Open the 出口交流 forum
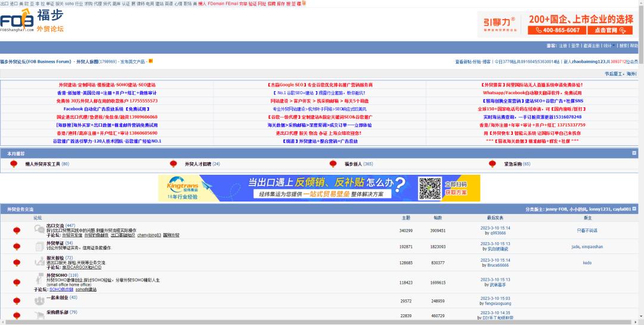Viewport: 644px width, 325px height. click(55, 225)
